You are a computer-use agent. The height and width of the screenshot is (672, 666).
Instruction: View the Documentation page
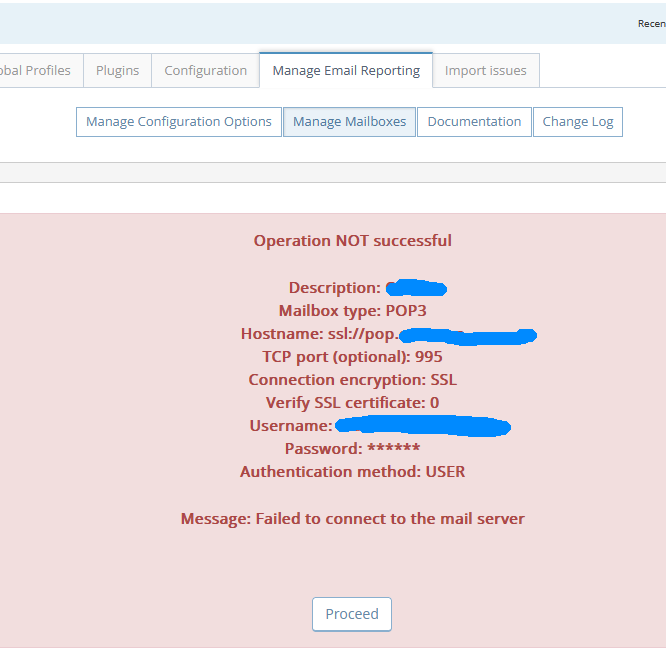click(474, 122)
